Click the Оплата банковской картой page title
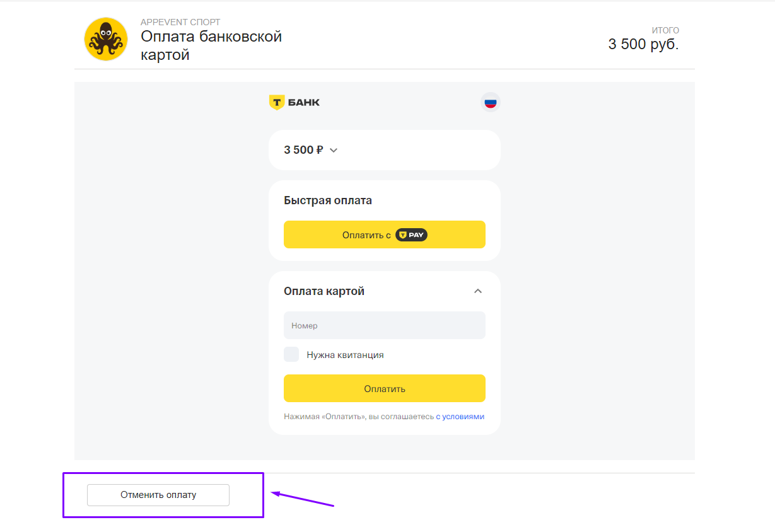Screen dimensions: 775x532 [211, 45]
